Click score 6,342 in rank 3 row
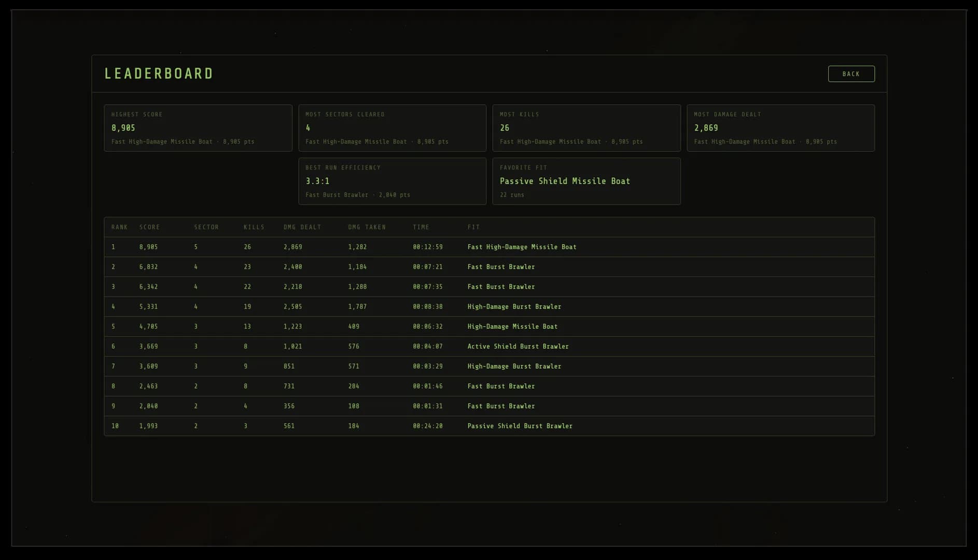The image size is (978, 560). 148,287
